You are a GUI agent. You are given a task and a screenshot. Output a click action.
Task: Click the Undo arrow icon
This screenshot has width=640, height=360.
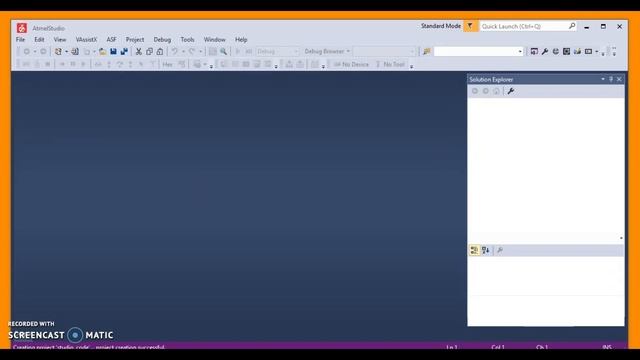pos(175,51)
